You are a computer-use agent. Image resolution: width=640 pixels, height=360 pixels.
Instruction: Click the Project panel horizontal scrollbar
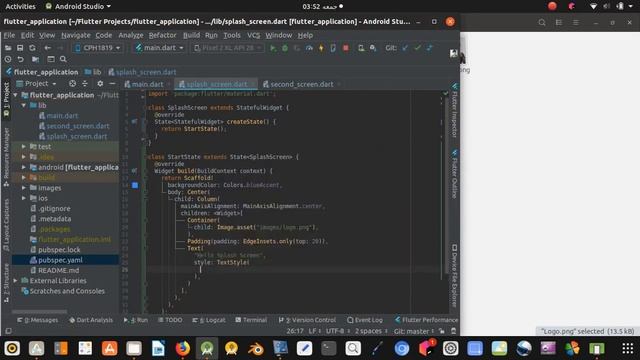click(x=40, y=312)
